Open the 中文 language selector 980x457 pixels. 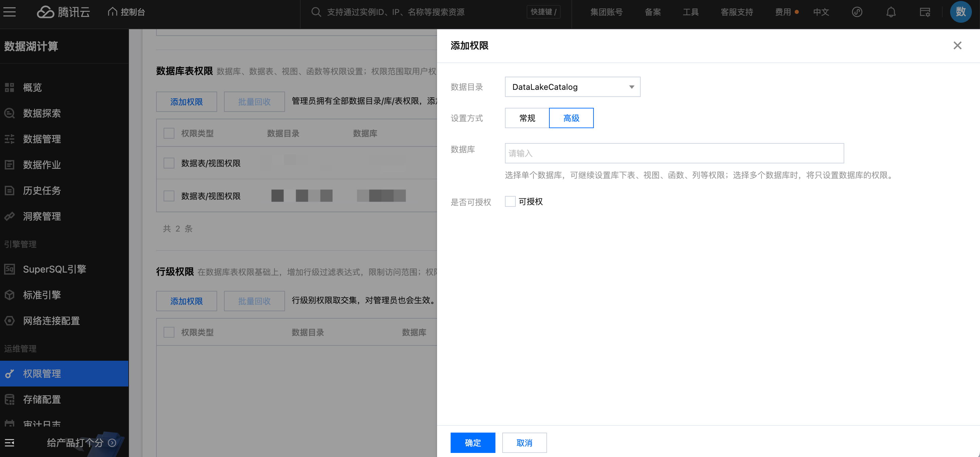tap(821, 12)
